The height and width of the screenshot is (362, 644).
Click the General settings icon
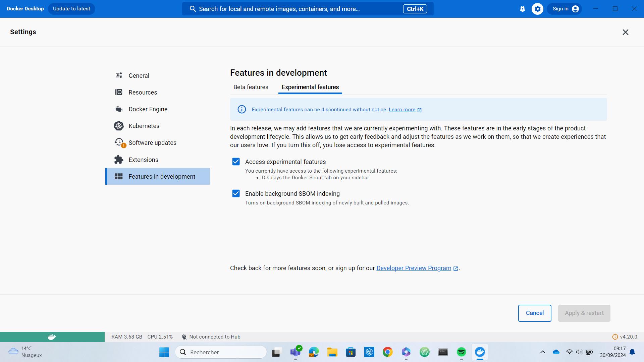tap(119, 75)
